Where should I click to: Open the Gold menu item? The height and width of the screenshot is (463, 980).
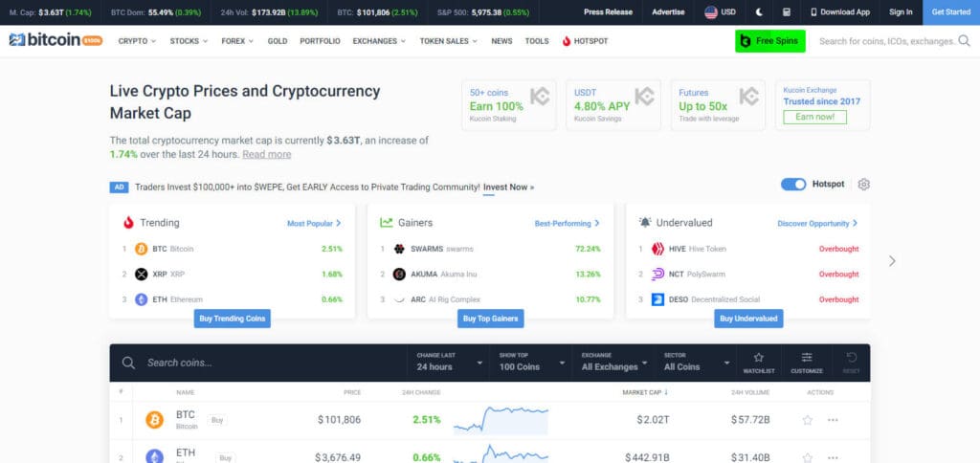[x=278, y=41]
